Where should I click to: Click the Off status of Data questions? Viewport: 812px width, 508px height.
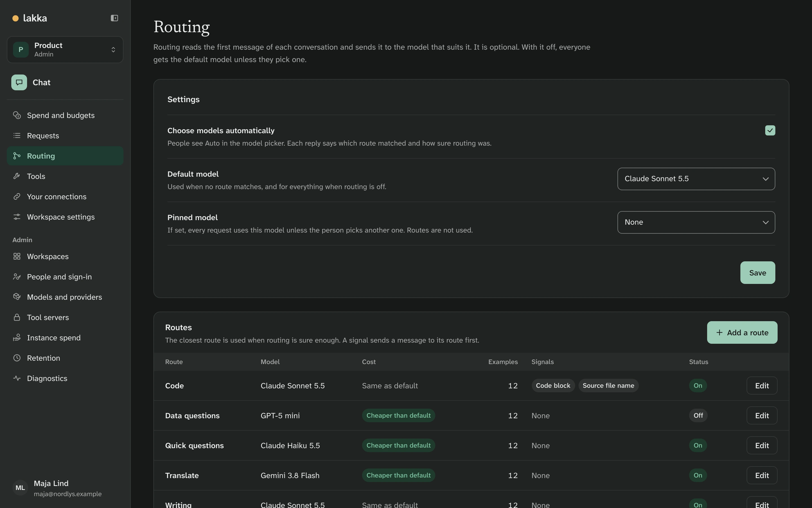[698, 416]
